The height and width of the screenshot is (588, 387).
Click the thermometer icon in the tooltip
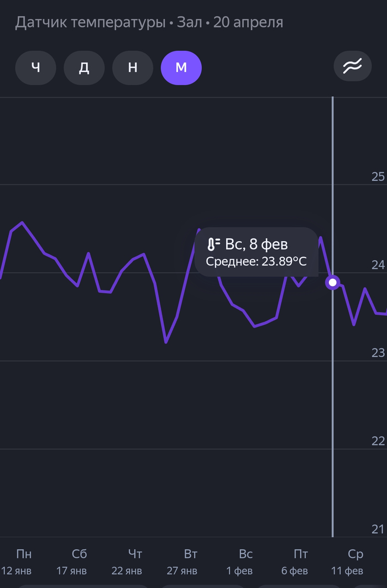213,244
